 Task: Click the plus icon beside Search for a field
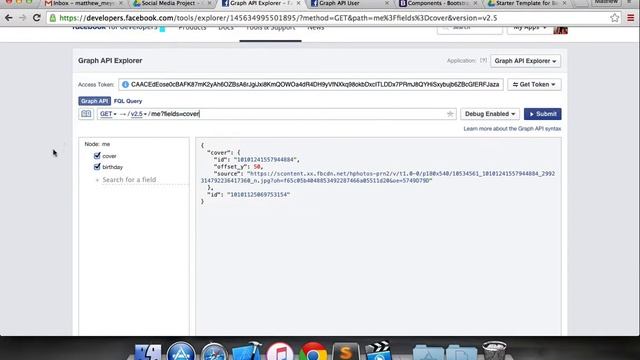pos(97,180)
